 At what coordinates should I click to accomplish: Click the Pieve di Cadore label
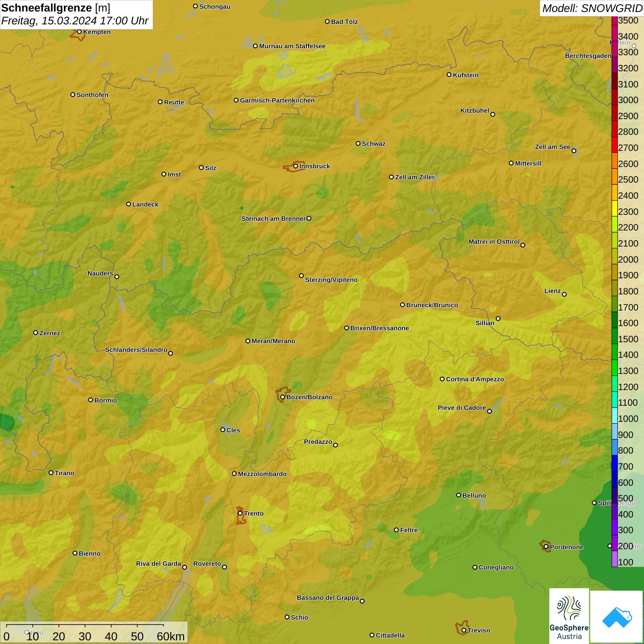462,408
